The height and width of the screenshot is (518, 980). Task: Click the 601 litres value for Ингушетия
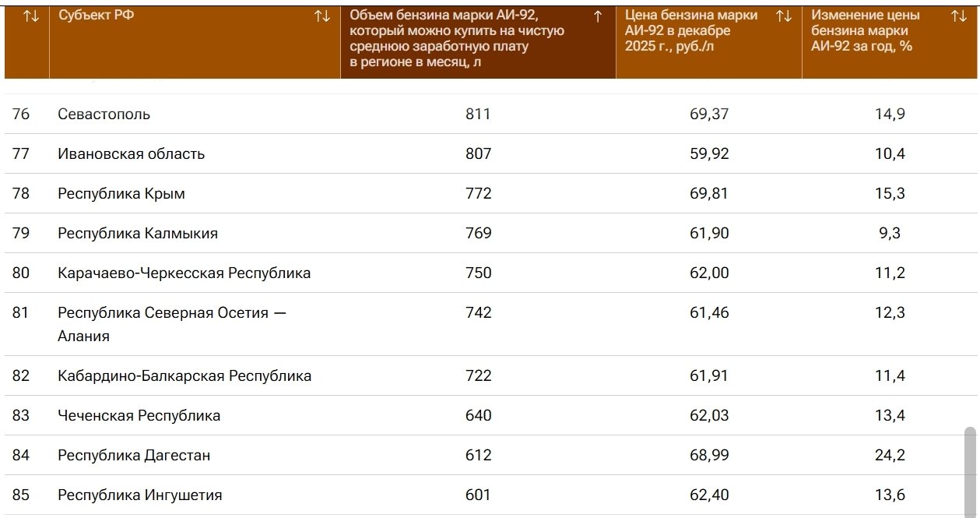click(479, 495)
